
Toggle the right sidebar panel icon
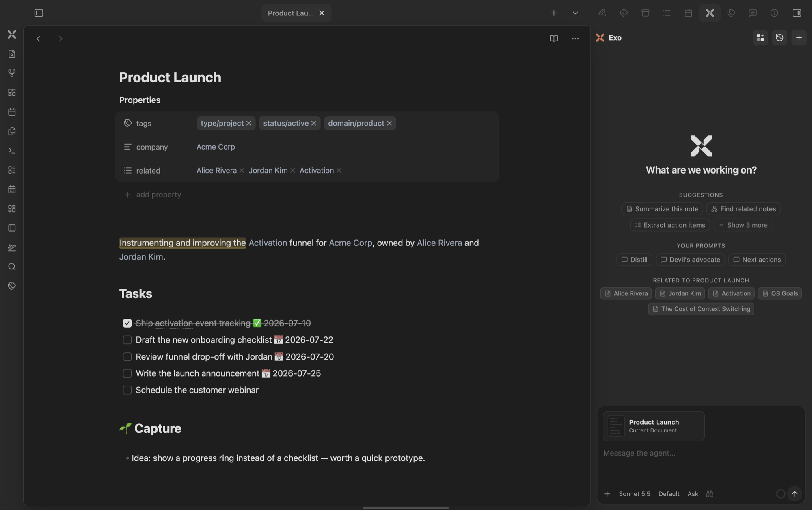(x=797, y=13)
